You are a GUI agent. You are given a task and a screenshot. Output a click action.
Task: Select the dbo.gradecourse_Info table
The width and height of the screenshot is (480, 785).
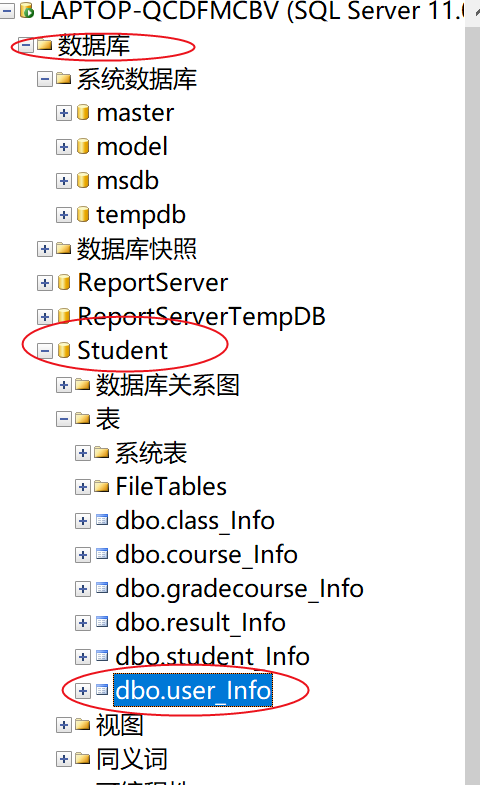[x=239, y=588]
